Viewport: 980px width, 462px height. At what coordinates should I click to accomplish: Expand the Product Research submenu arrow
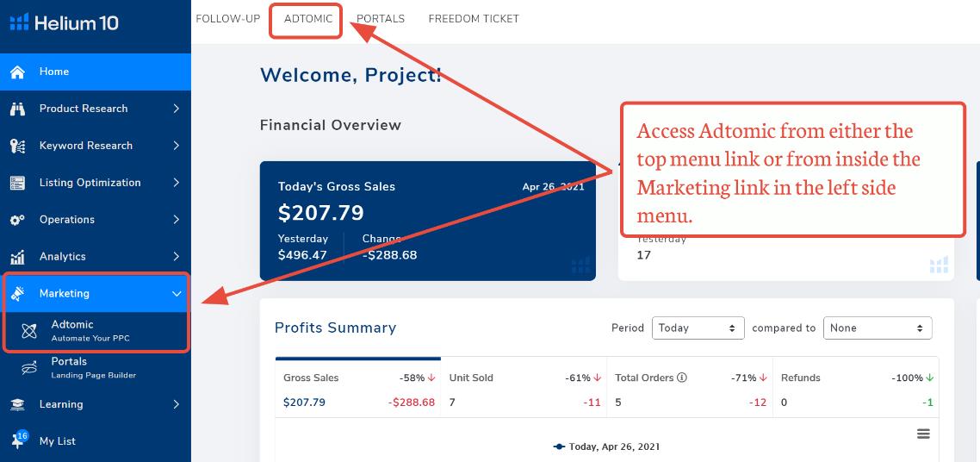[177, 108]
